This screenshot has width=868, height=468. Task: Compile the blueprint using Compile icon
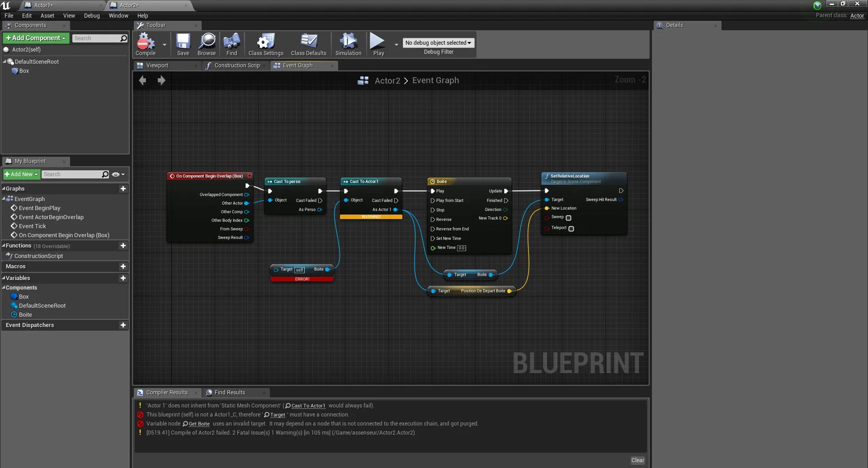click(146, 44)
